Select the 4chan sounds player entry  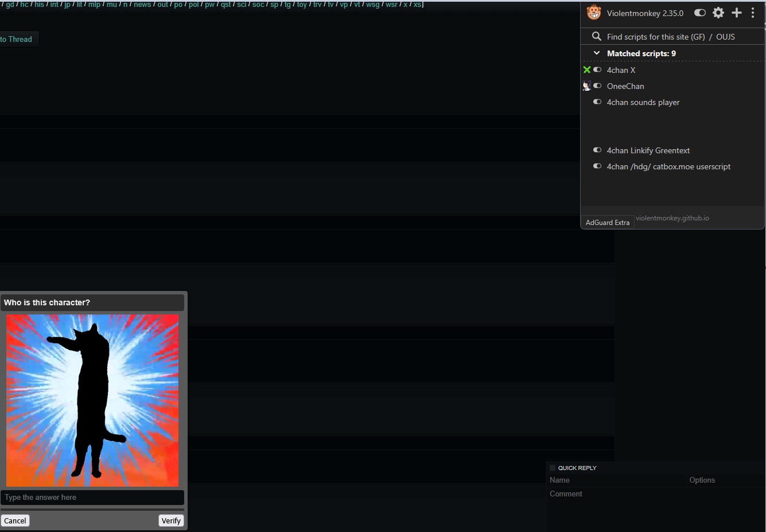pyautogui.click(x=643, y=102)
